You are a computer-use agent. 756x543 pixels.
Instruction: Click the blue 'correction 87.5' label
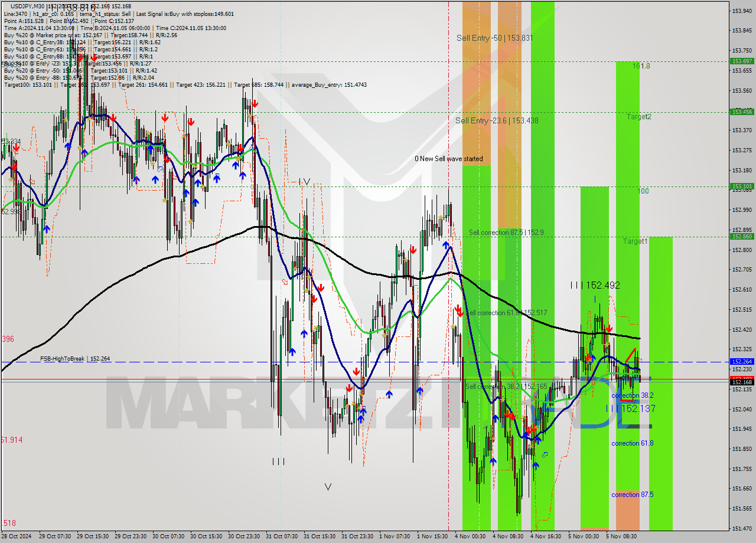tap(632, 495)
